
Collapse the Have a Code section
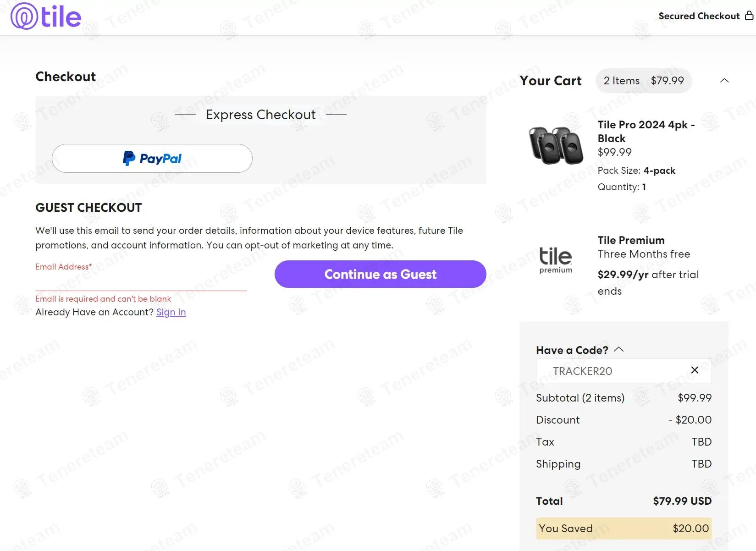pyautogui.click(x=618, y=350)
